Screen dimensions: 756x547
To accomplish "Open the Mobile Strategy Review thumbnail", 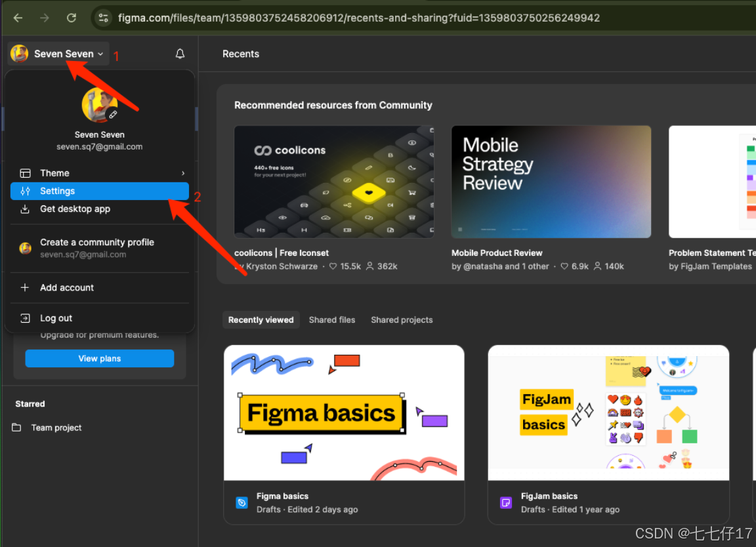I will (x=551, y=182).
